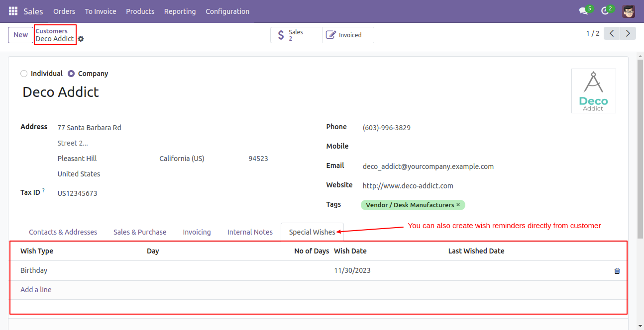
Task: Open the gear actions menu beside Deco Addict
Action: pyautogui.click(x=81, y=39)
